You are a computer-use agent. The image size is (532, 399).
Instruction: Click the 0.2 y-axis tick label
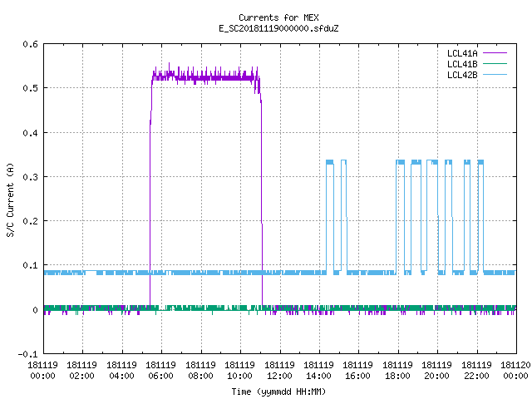30,221
